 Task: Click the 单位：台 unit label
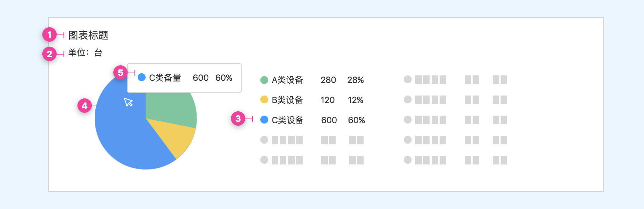[x=85, y=53]
